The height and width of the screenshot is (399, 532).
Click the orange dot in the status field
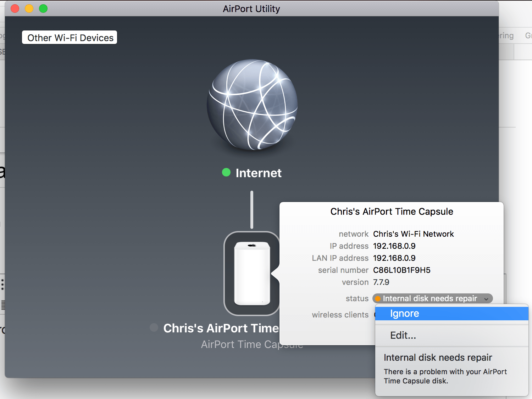pos(378,298)
